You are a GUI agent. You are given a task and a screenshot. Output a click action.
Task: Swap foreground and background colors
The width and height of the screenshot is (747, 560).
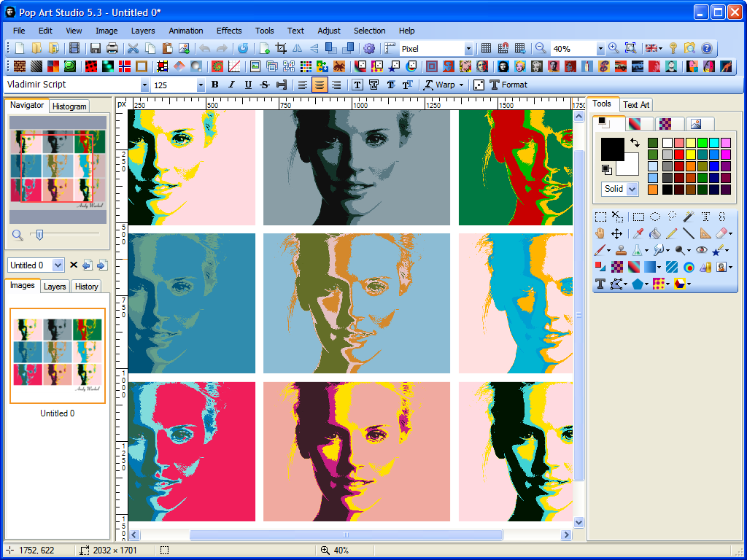tap(635, 142)
